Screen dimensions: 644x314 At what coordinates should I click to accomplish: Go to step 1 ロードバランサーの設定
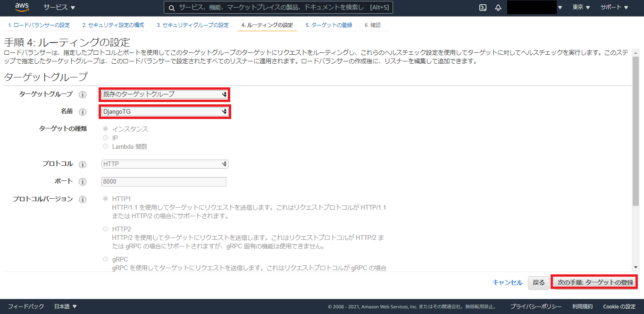tap(39, 25)
